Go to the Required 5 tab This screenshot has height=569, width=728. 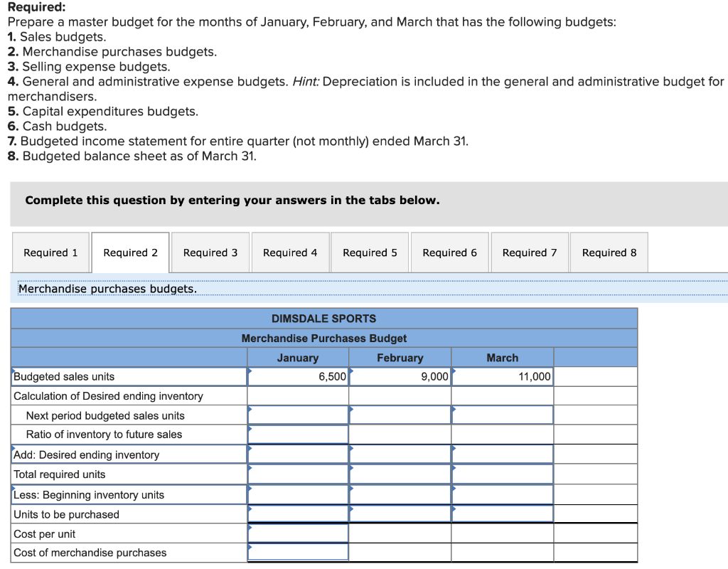point(370,252)
